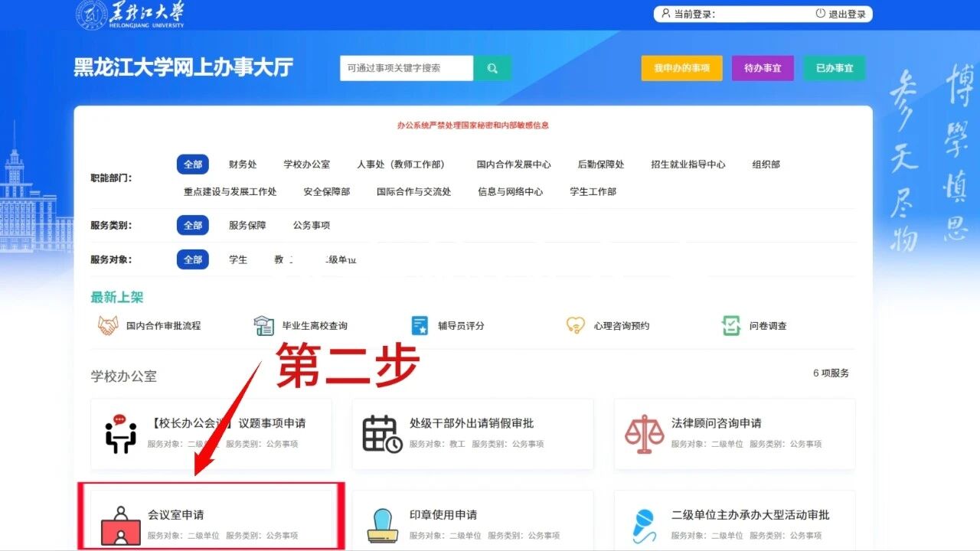Click the heart icon for 心理咨询预约
Image resolution: width=980 pixels, height=551 pixels.
pos(576,324)
